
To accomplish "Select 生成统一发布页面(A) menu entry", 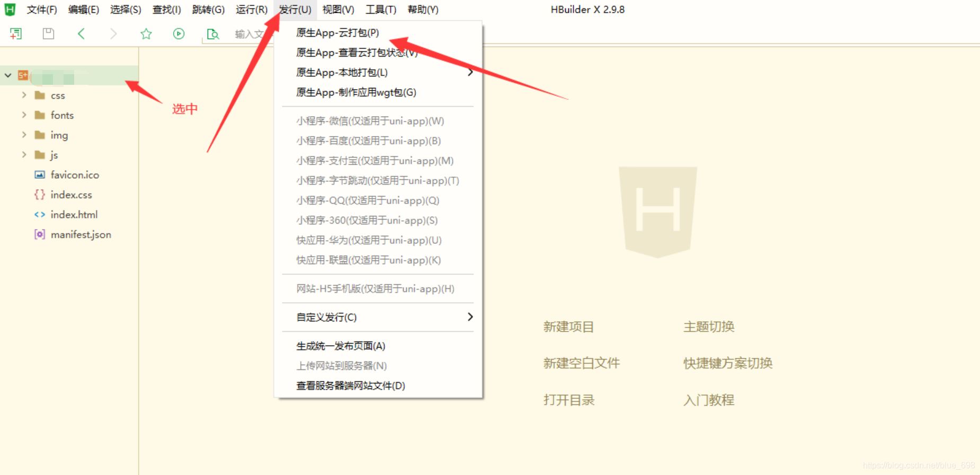I will click(341, 346).
